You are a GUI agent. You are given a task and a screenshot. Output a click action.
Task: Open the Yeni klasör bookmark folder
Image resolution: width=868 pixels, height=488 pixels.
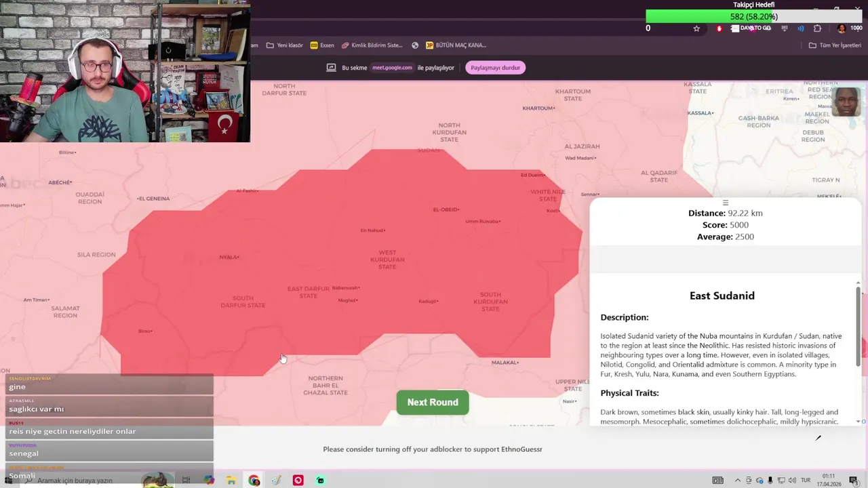[x=284, y=45]
